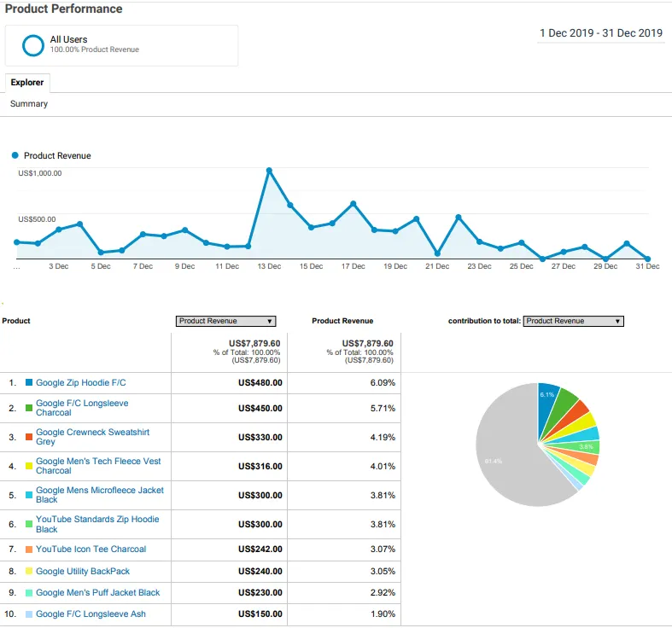672x628 pixels.
Task: Open the Product Revenue metric dropdown beside Product
Action: 226,321
